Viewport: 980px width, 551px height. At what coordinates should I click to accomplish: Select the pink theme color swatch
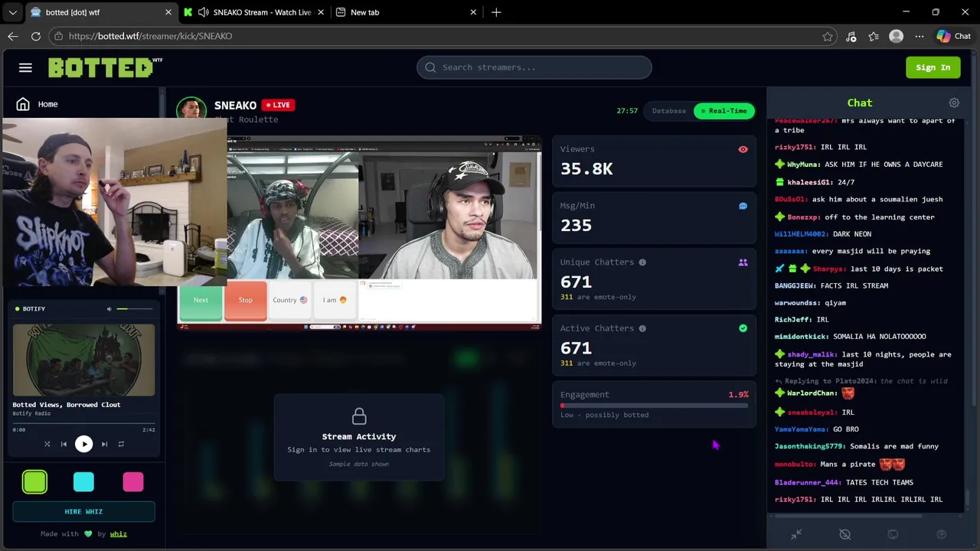133,481
